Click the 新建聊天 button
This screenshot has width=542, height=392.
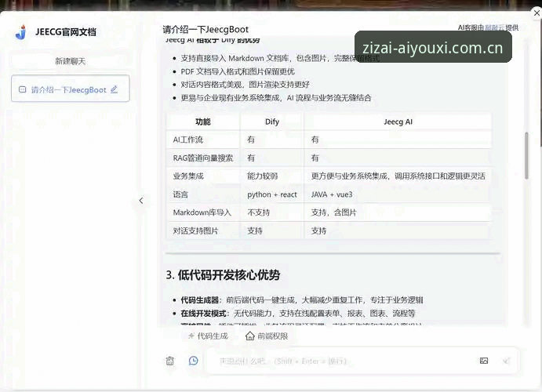coord(70,61)
